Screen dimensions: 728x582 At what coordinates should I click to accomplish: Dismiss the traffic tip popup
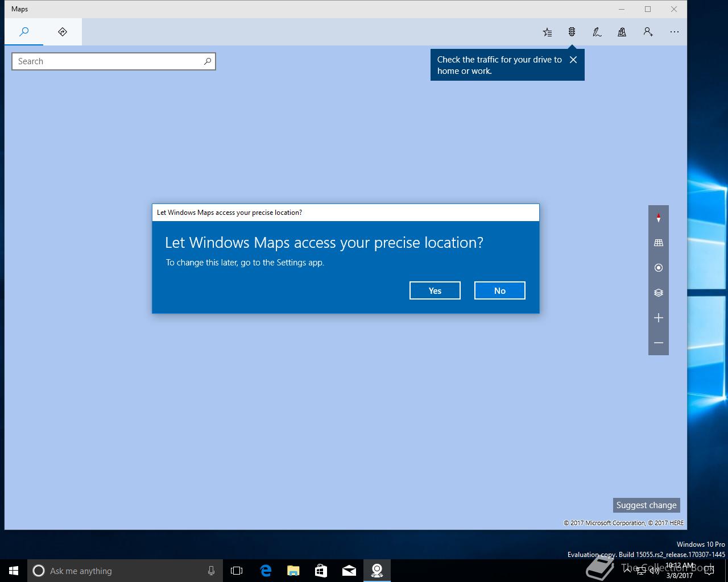pos(573,60)
